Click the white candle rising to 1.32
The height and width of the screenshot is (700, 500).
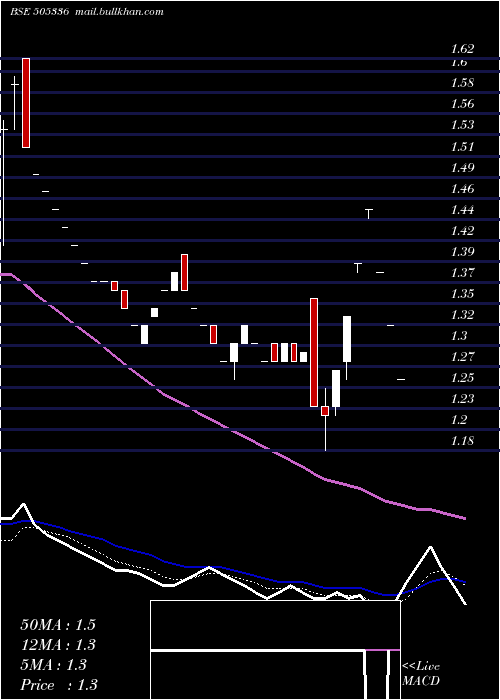pyautogui.click(x=347, y=339)
